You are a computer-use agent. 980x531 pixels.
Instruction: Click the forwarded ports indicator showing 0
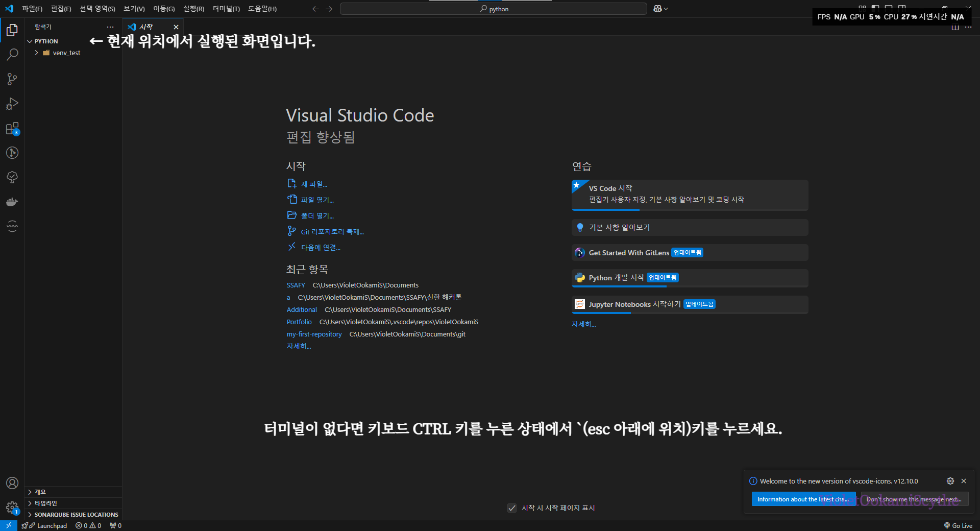click(x=115, y=525)
